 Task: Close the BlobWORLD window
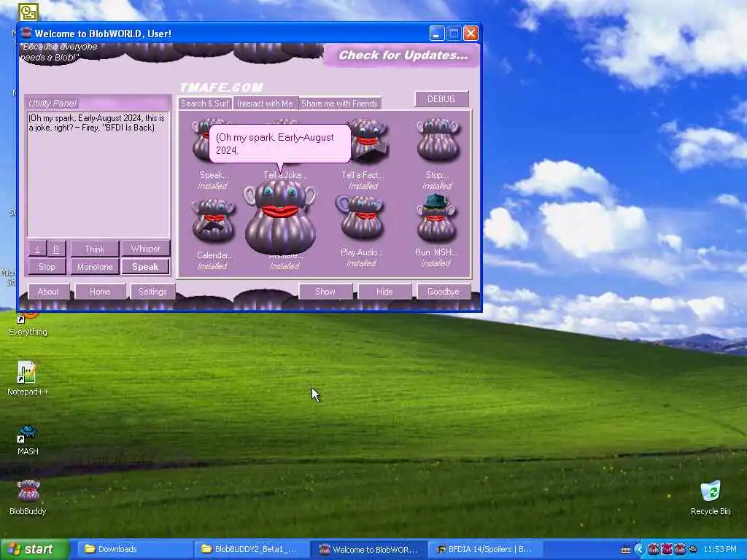pos(471,34)
